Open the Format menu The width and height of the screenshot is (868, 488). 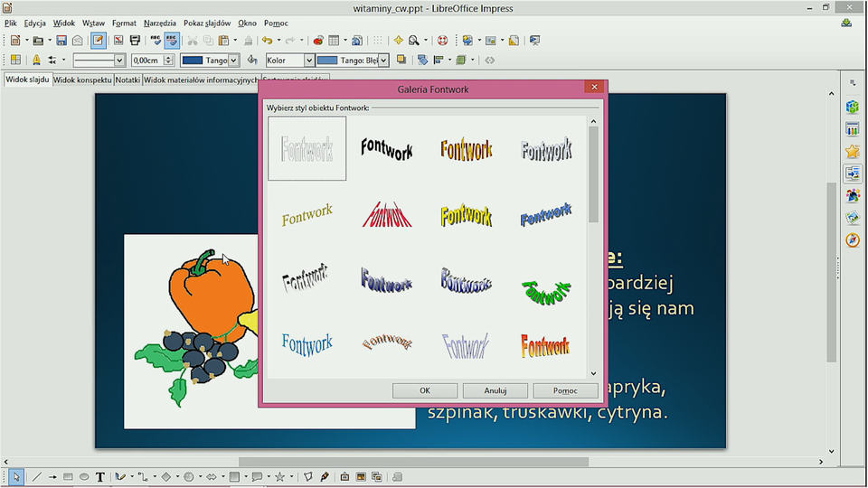click(124, 23)
